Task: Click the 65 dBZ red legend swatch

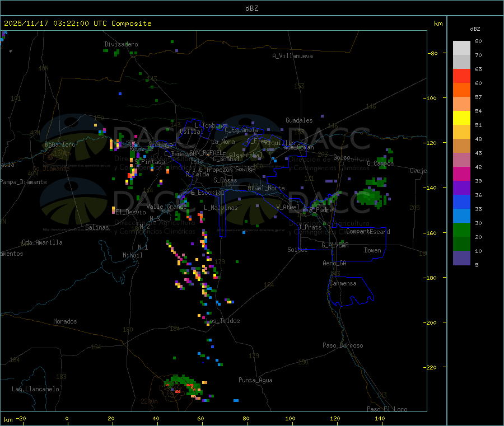Action: pyautogui.click(x=461, y=76)
